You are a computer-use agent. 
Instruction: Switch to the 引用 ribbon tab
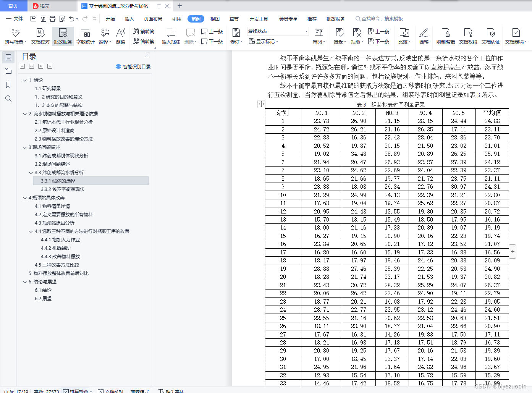(x=177, y=19)
